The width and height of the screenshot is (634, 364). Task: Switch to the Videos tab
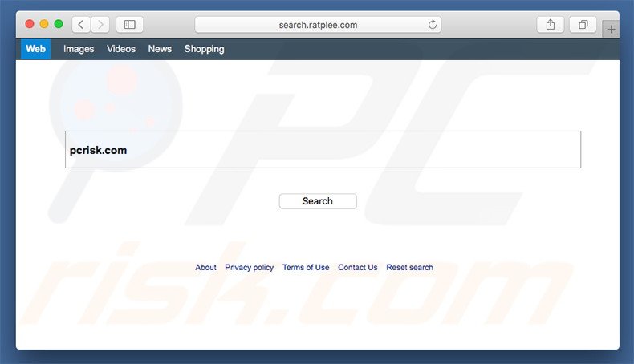[121, 49]
